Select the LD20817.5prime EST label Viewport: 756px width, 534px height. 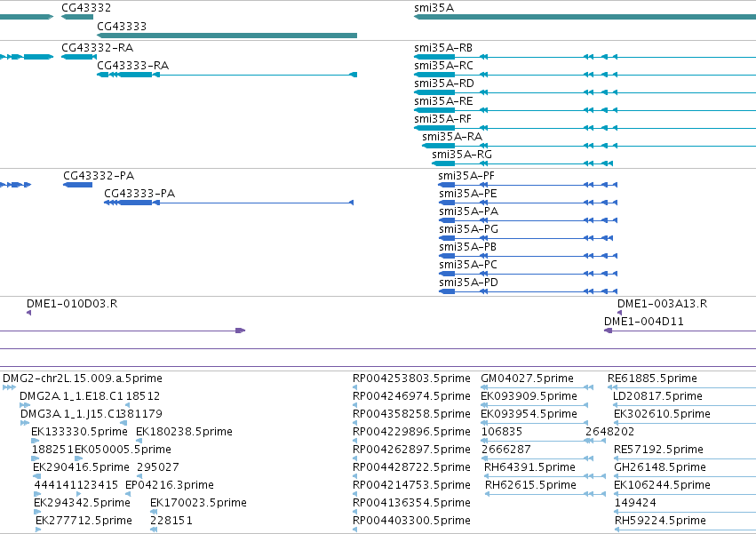click(x=657, y=396)
